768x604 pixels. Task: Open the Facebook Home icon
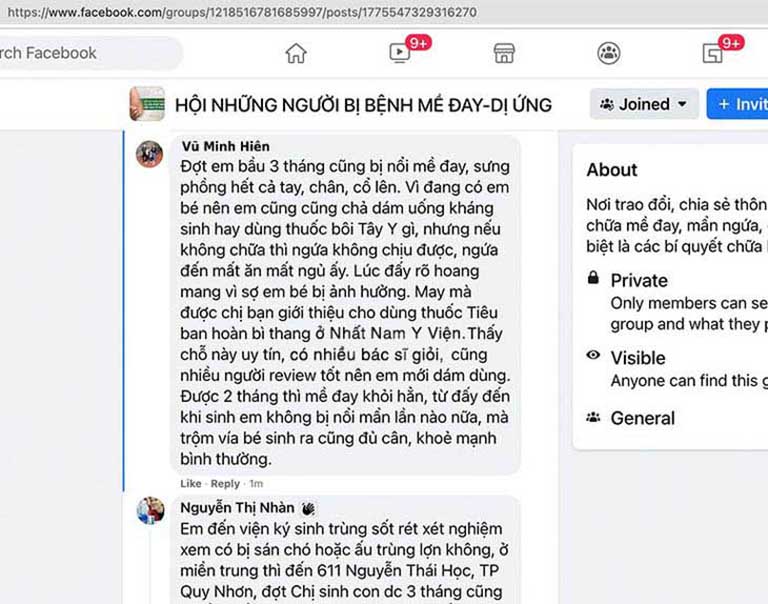pos(296,53)
